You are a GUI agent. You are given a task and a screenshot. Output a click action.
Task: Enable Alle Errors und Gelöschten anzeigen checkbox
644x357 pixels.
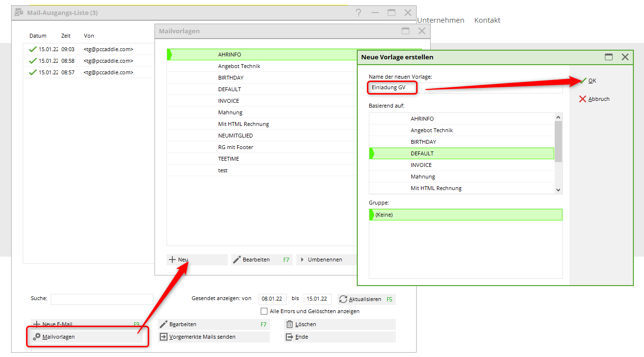click(x=264, y=311)
